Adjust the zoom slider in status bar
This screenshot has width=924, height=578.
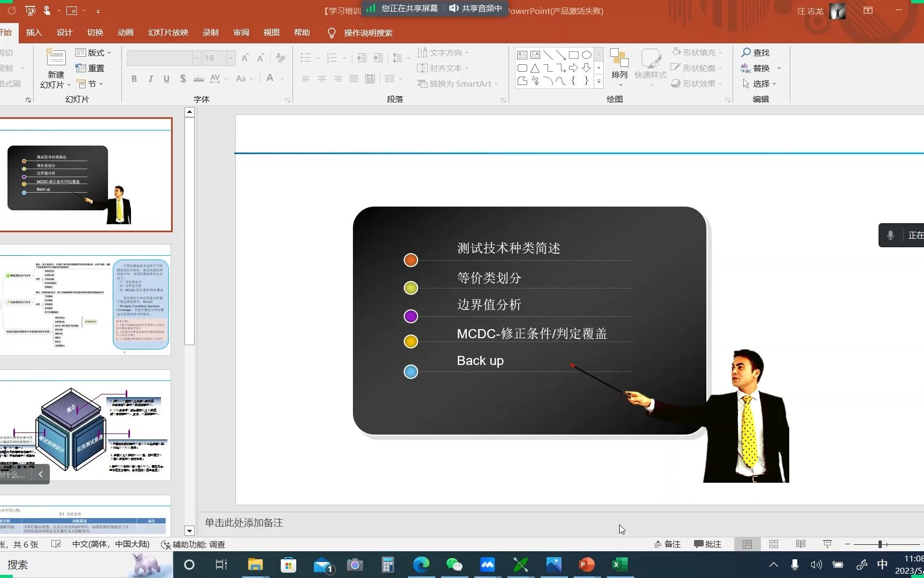coord(880,544)
